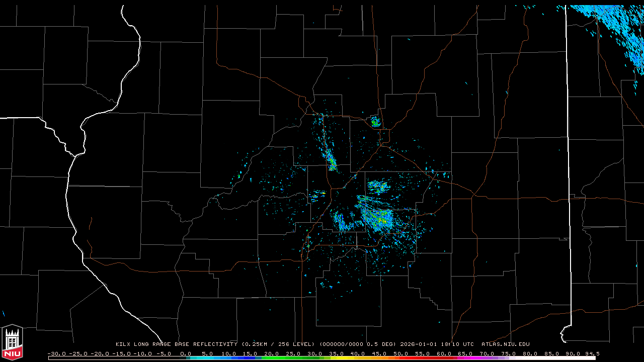Click the 2026-01-01 18:10 UTC timestamp

coord(437,344)
